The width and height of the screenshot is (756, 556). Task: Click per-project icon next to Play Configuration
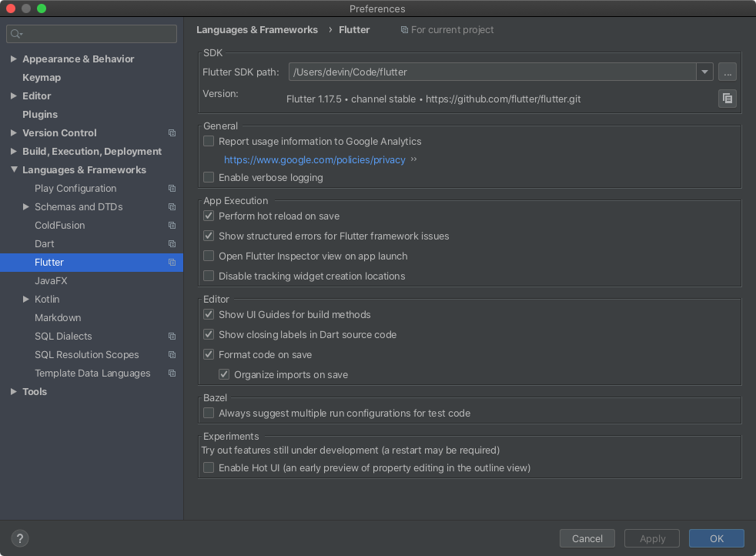[171, 188]
